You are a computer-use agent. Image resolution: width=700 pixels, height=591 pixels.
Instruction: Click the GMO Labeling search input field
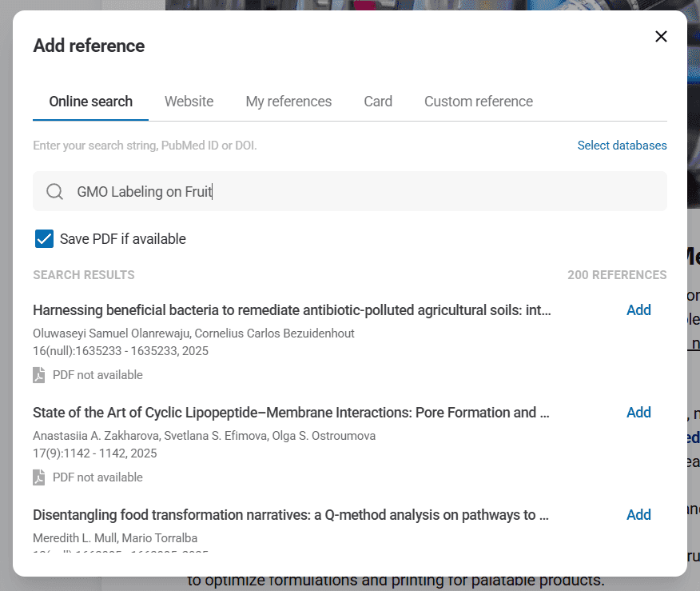pyautogui.click(x=360, y=192)
